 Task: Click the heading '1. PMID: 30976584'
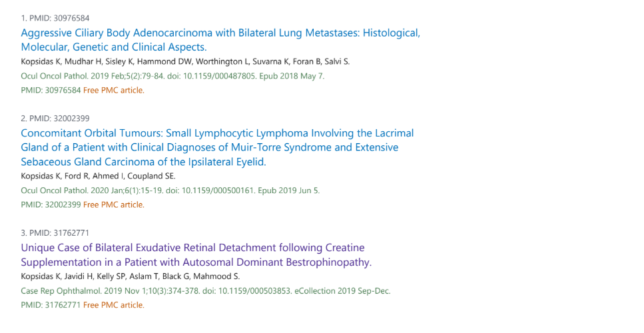pos(55,18)
